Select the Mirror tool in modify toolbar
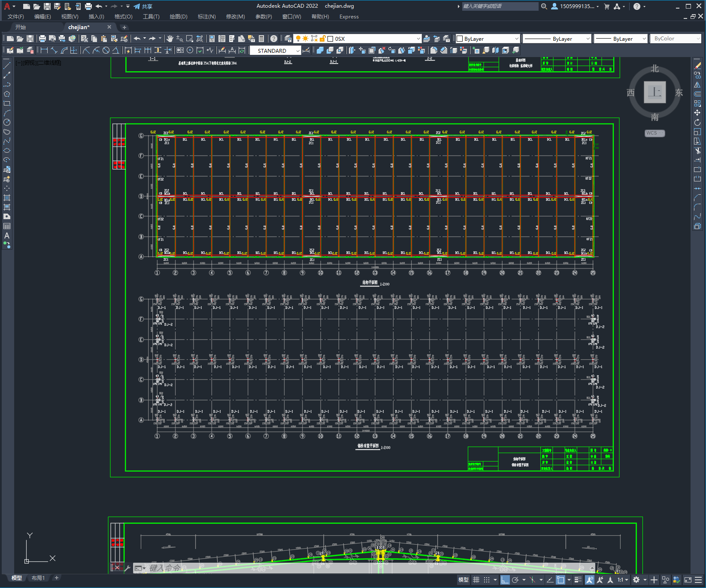This screenshot has height=588, width=706. (x=697, y=84)
